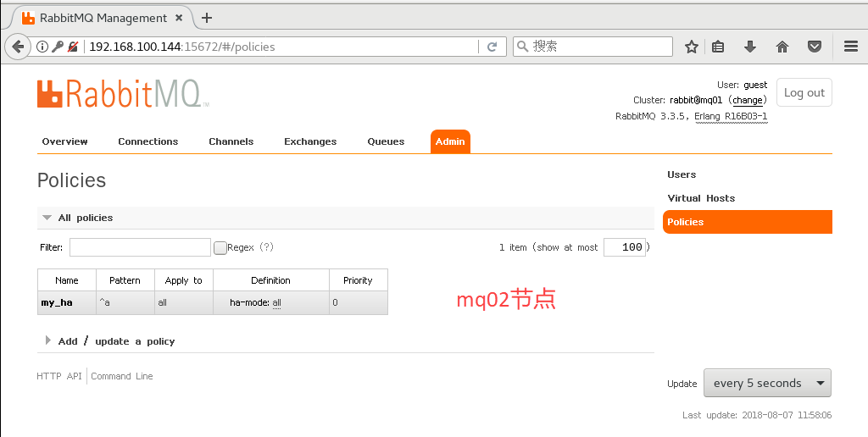The width and height of the screenshot is (868, 437).
Task: Click the Log out button
Action: point(804,93)
